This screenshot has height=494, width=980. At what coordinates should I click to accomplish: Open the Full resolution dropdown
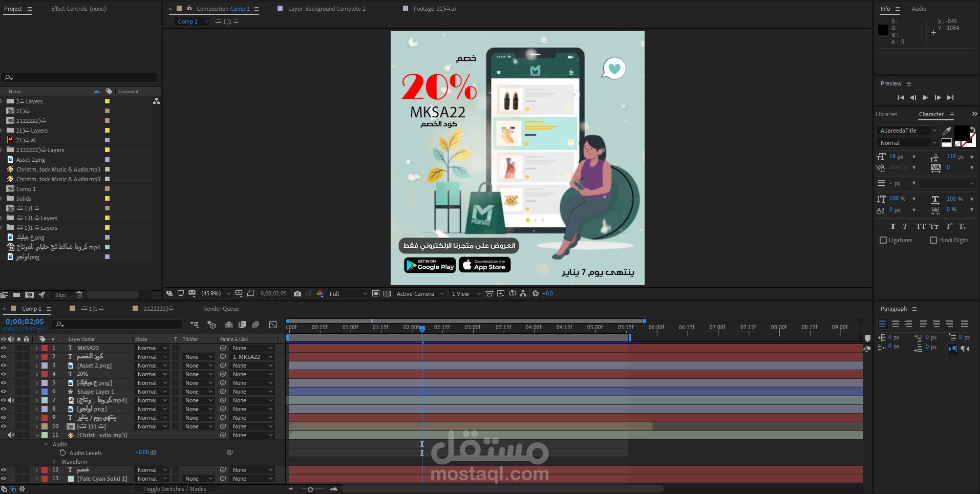[x=348, y=293]
